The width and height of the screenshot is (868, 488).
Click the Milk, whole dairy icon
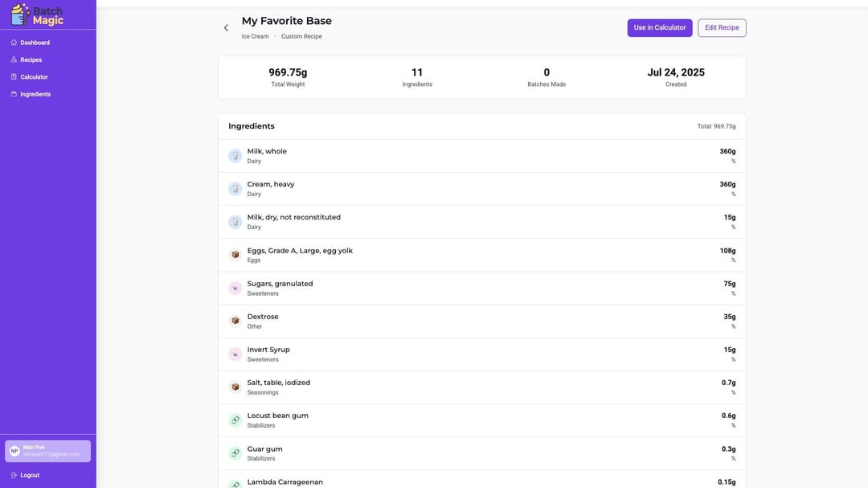235,156
